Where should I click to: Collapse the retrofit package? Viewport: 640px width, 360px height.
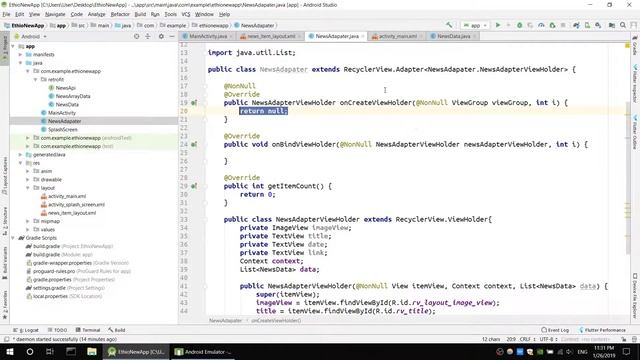click(x=36, y=79)
